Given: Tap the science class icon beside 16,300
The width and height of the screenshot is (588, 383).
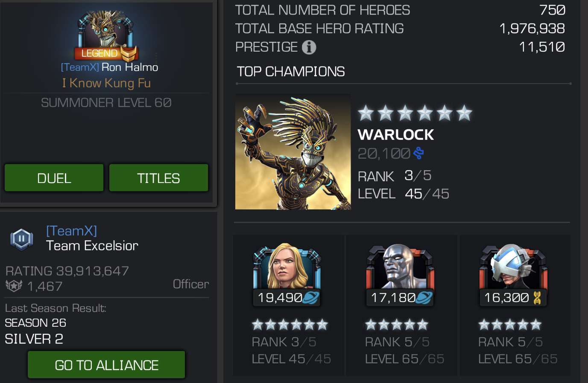Looking at the screenshot, I should click(x=537, y=298).
